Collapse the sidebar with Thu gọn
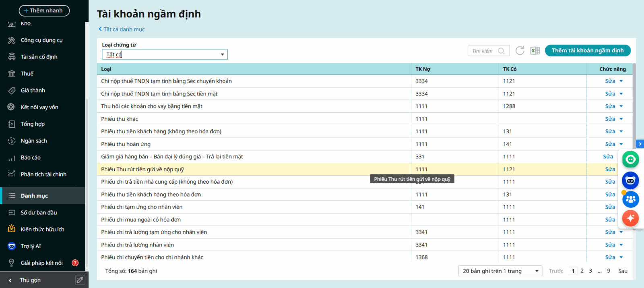Viewport: 644px width, 288px height. click(x=30, y=280)
